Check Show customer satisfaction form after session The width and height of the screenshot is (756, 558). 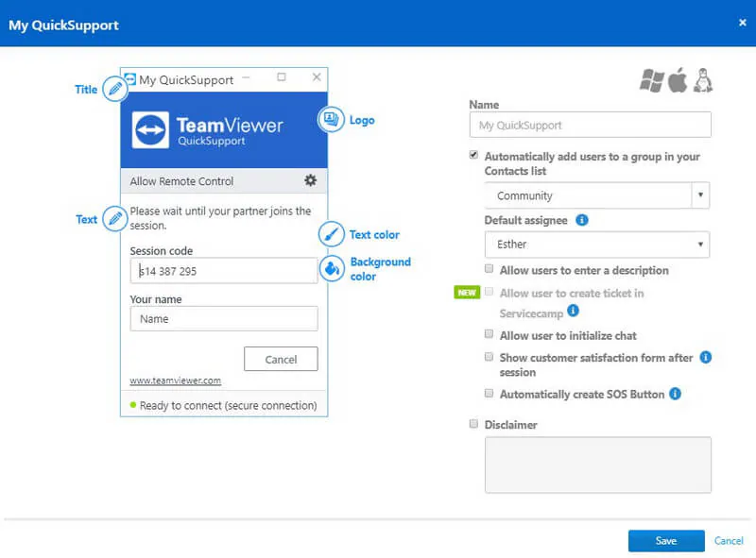click(489, 357)
